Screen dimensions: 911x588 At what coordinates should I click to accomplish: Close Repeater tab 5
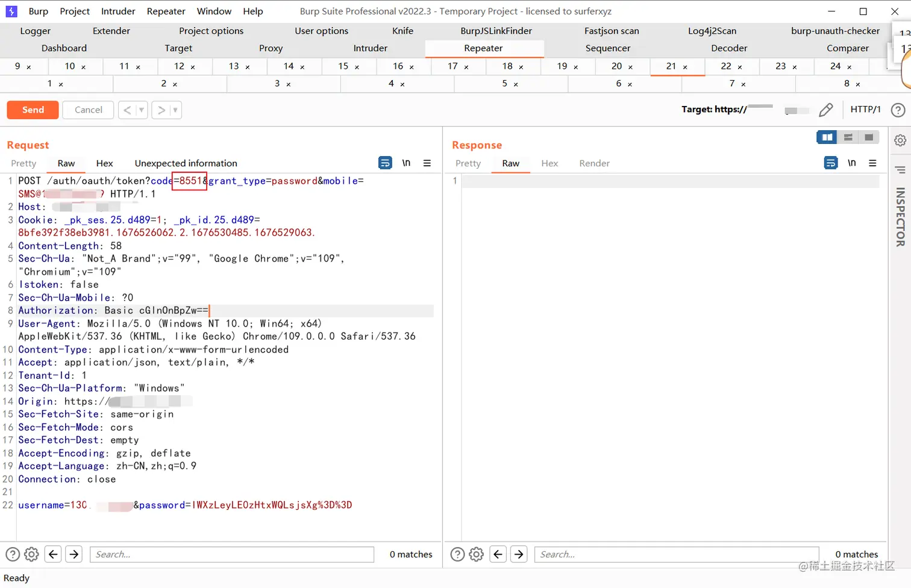pyautogui.click(x=516, y=84)
